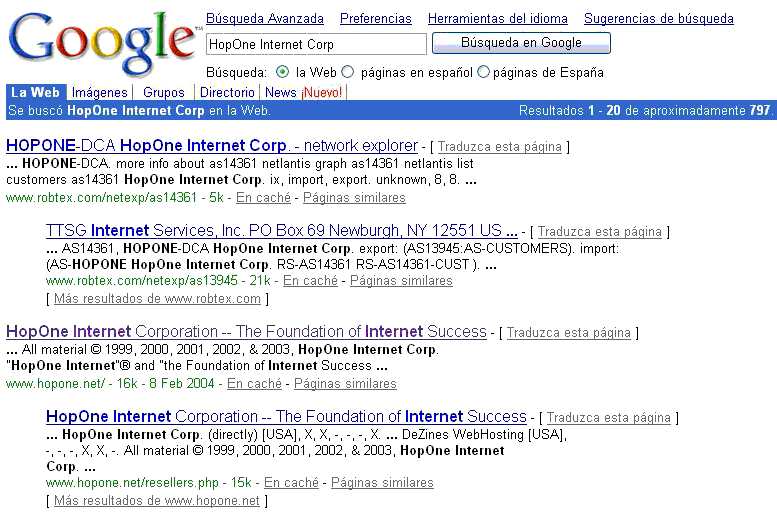This screenshot has width=777, height=526.
Task: Choose 'páginas de España' radio option
Action: click(483, 72)
